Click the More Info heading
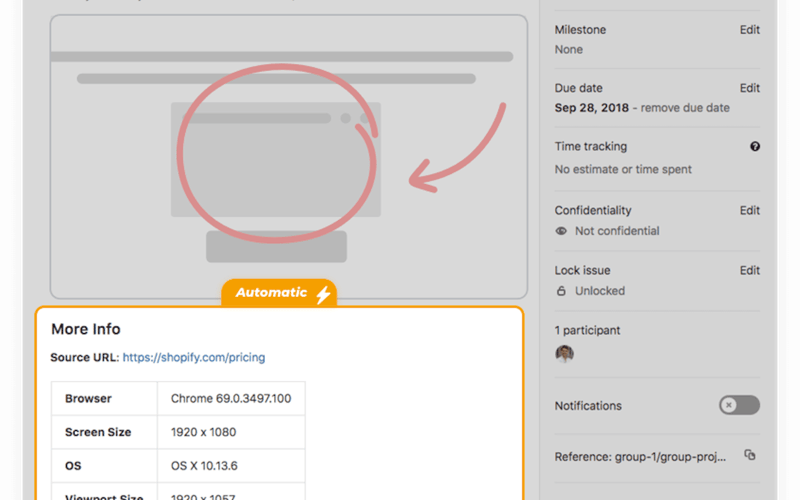 (x=86, y=329)
